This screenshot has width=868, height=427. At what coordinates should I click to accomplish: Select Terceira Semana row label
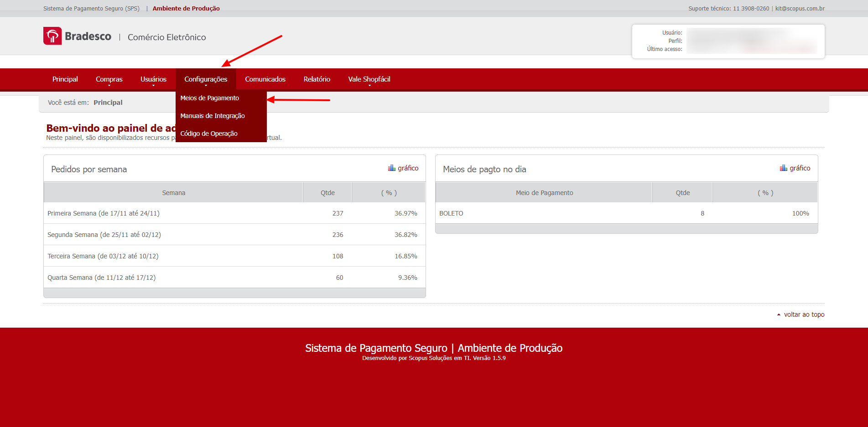[x=103, y=256]
